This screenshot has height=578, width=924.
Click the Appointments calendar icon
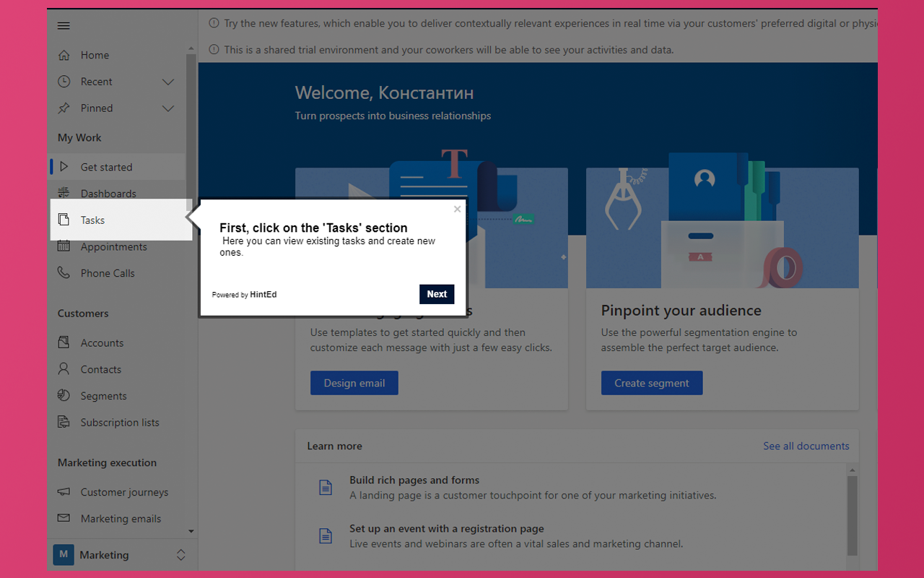[x=64, y=246]
